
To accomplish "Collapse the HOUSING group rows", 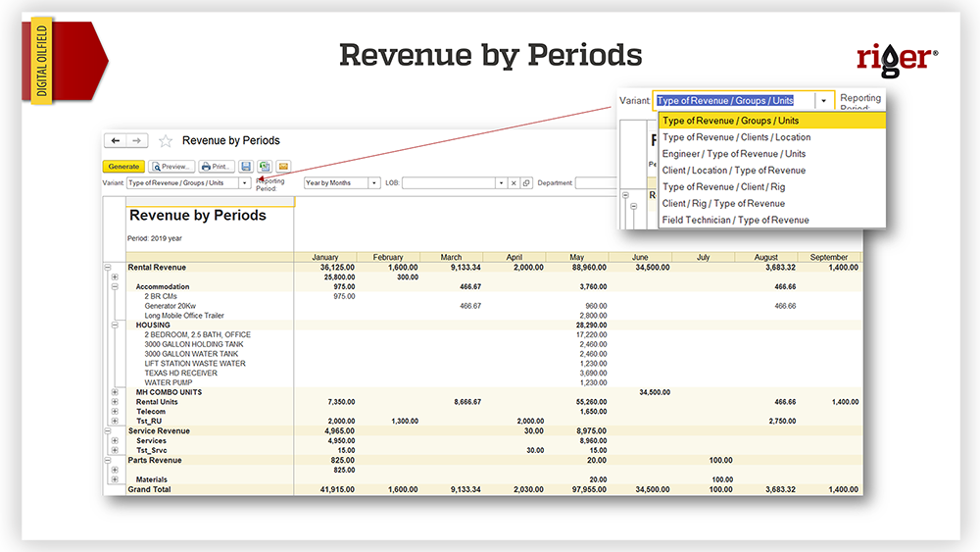I will pyautogui.click(x=115, y=326).
